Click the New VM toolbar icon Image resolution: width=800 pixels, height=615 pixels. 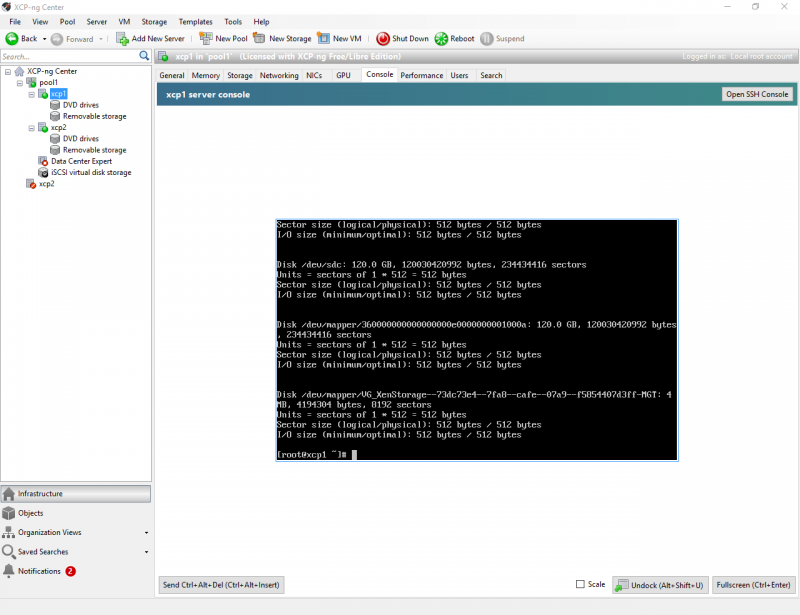coord(324,39)
